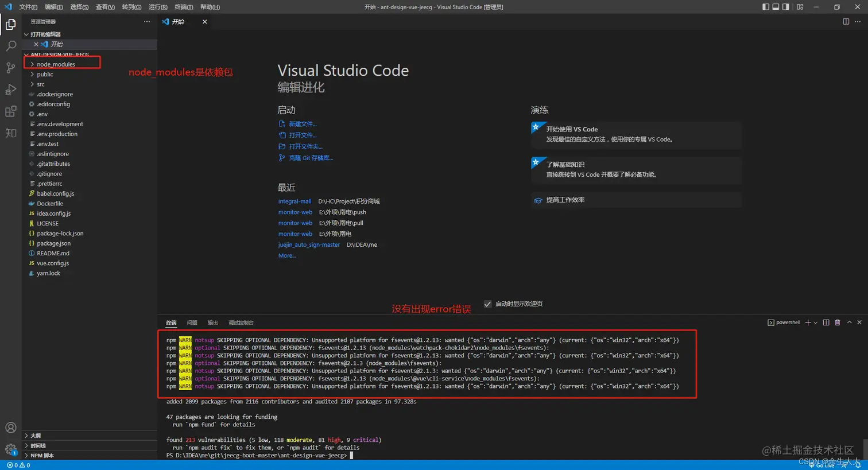Open the 终端 menu in menu bar

point(184,7)
